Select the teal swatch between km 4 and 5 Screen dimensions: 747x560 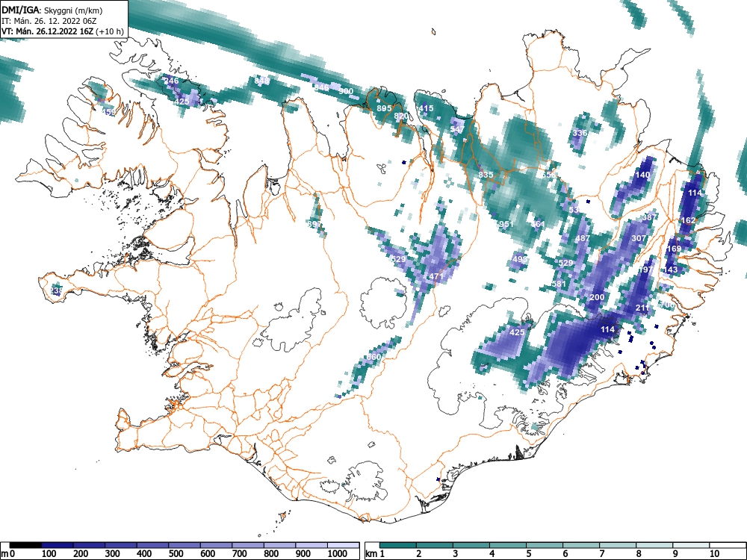coord(508,545)
